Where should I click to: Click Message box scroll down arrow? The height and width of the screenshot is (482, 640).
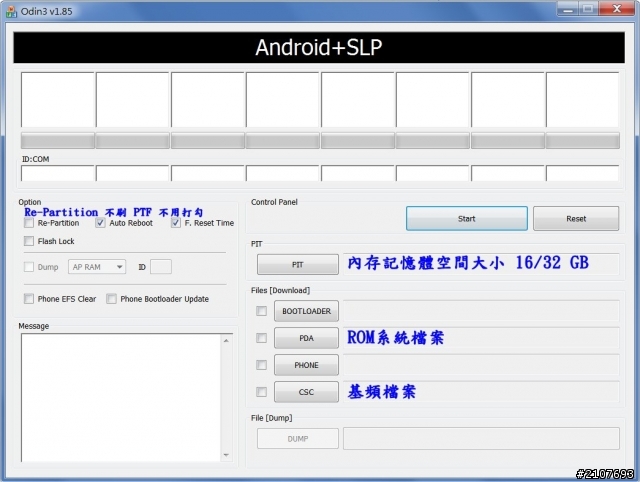pyautogui.click(x=226, y=455)
